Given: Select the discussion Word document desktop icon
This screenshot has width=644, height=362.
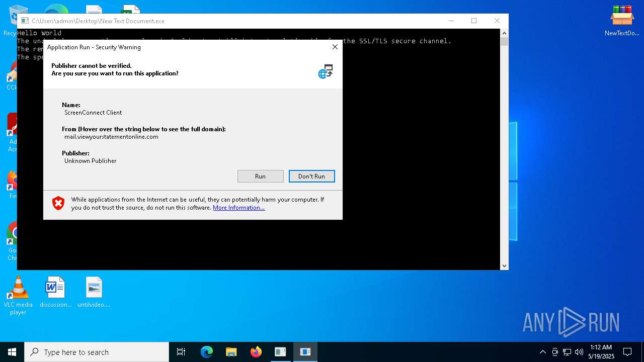Looking at the screenshot, I should pyautogui.click(x=55, y=292).
